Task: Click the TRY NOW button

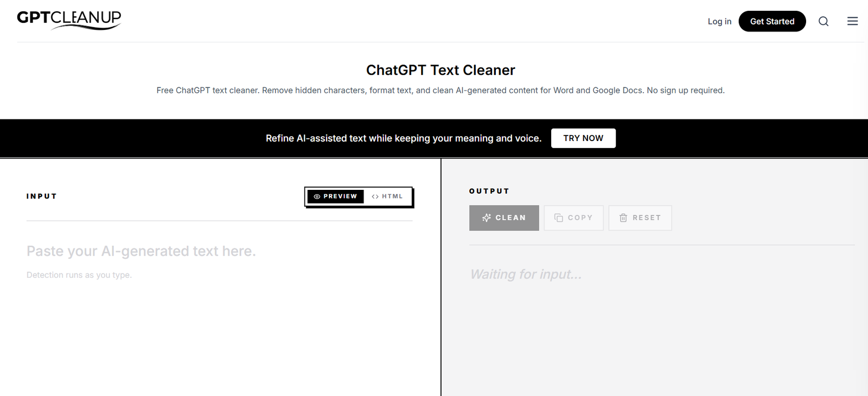Action: coord(583,138)
